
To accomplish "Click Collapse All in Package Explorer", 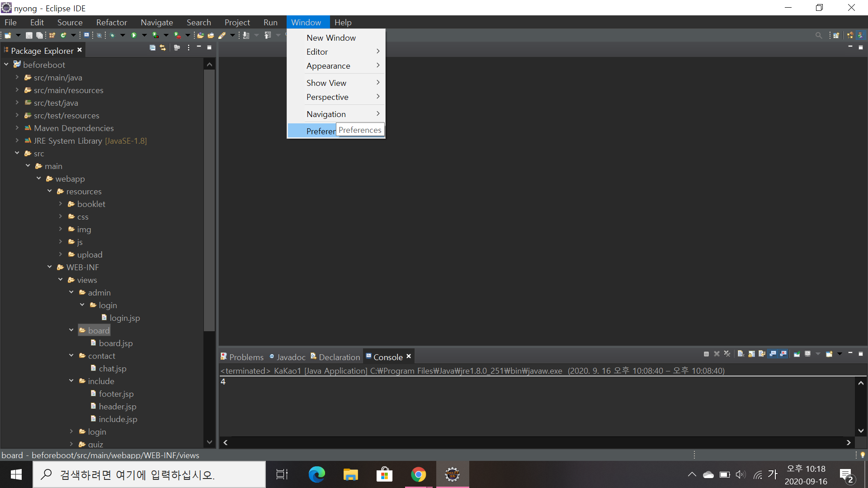I will point(152,47).
